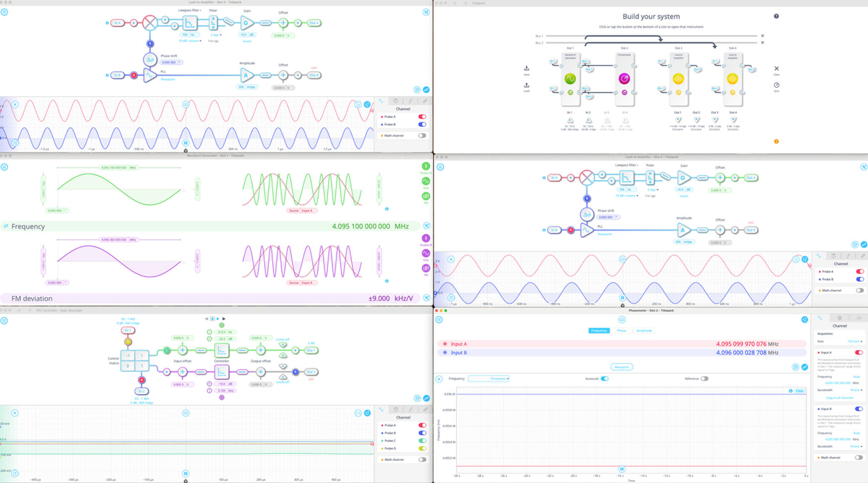The height and width of the screenshot is (483, 868).
Task: Click purple FM modulation icon for Output B
Action: click(x=426, y=268)
